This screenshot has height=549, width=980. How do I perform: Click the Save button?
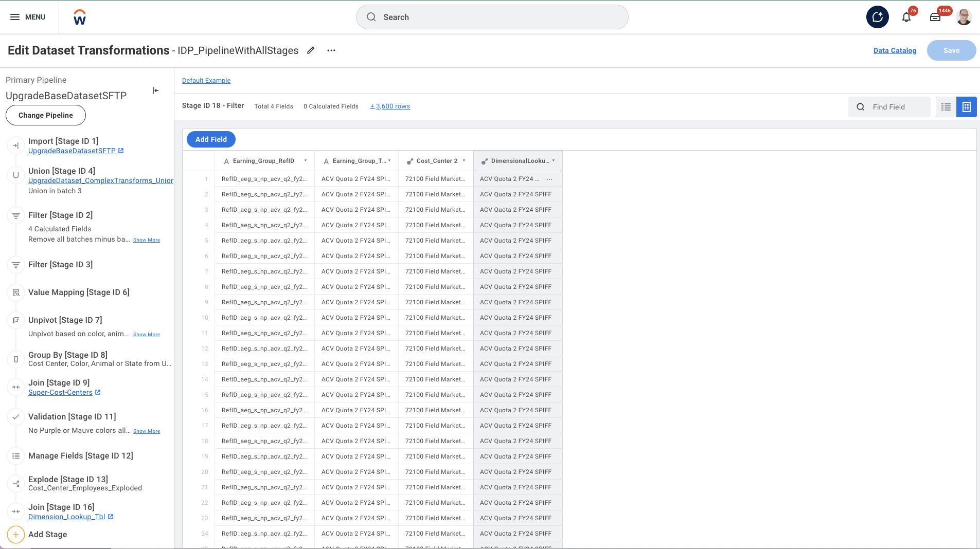[x=951, y=50]
